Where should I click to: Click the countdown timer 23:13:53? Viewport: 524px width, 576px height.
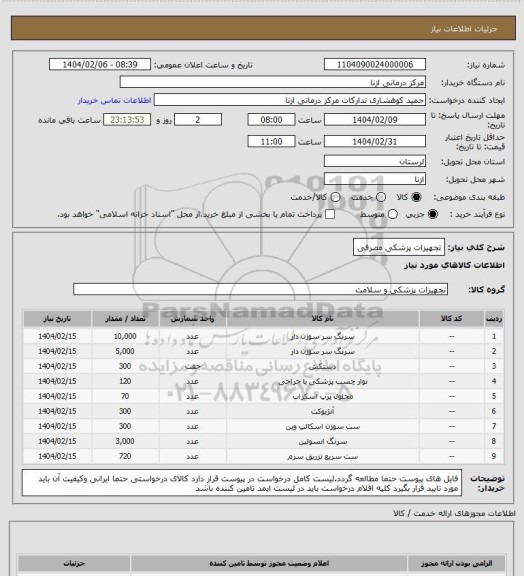[x=127, y=120]
